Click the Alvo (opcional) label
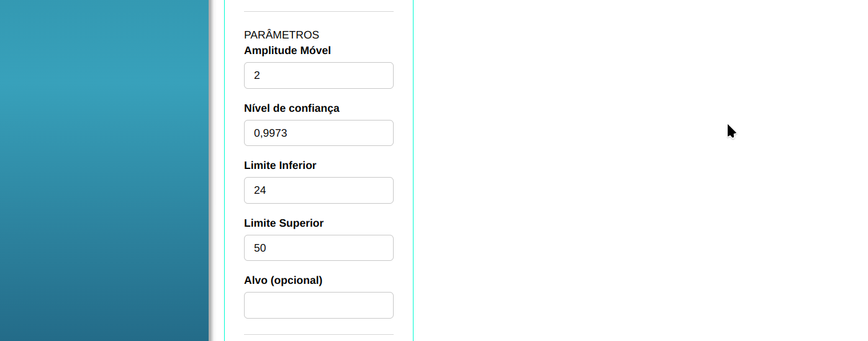 click(x=283, y=280)
